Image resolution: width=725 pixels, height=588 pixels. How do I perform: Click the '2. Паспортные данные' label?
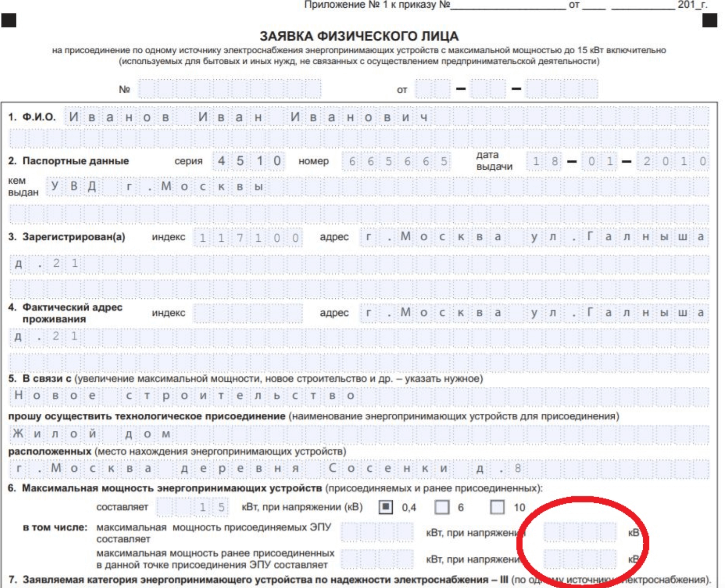click(x=69, y=161)
